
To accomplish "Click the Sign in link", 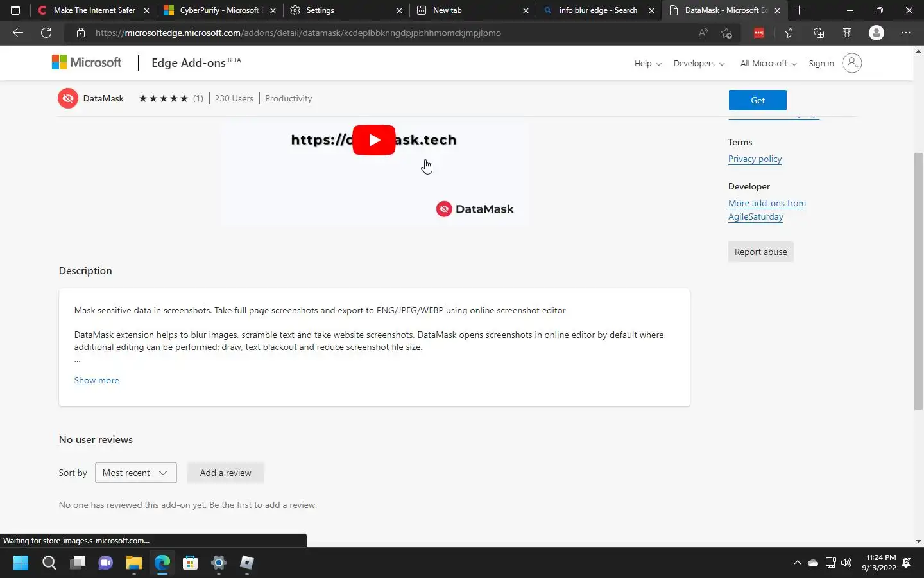I will 821,63.
